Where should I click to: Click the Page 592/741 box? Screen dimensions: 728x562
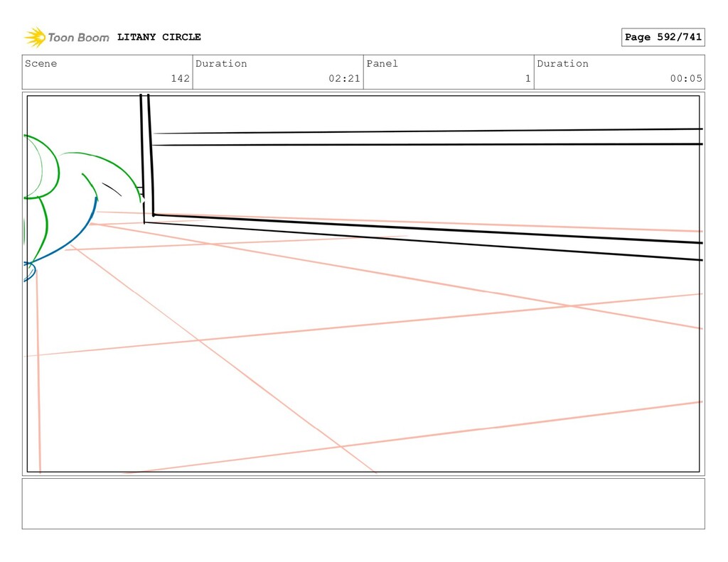click(x=663, y=37)
